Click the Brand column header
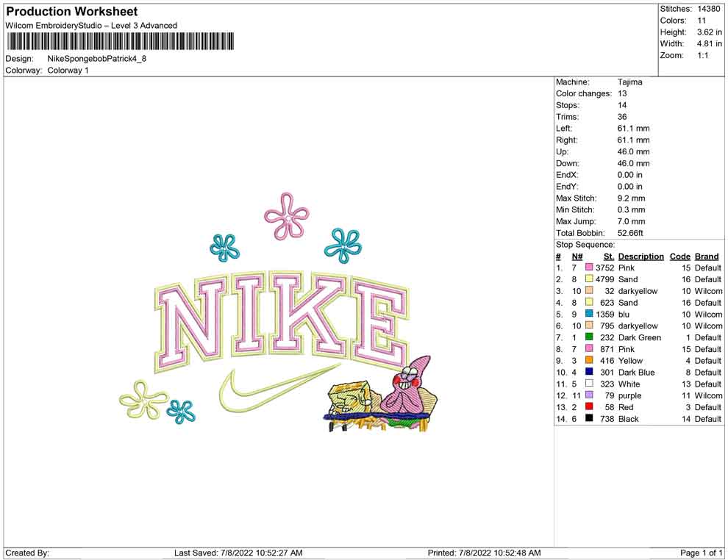 click(x=707, y=256)
